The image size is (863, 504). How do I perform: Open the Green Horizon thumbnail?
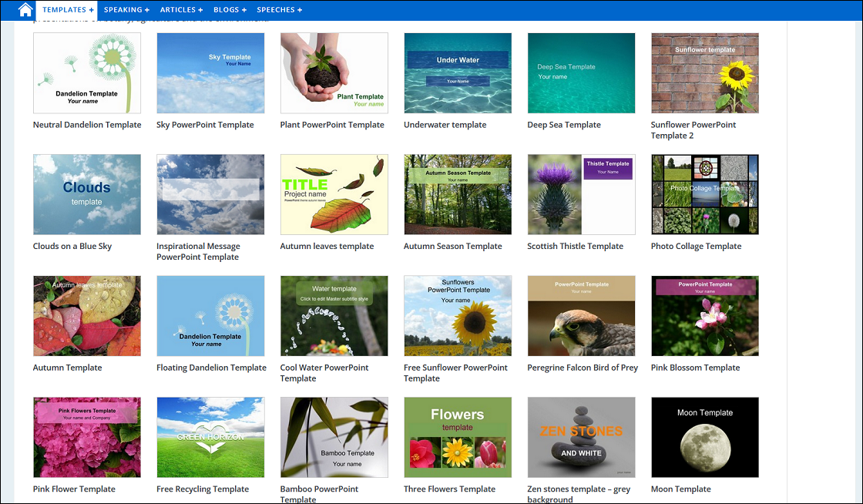210,438
